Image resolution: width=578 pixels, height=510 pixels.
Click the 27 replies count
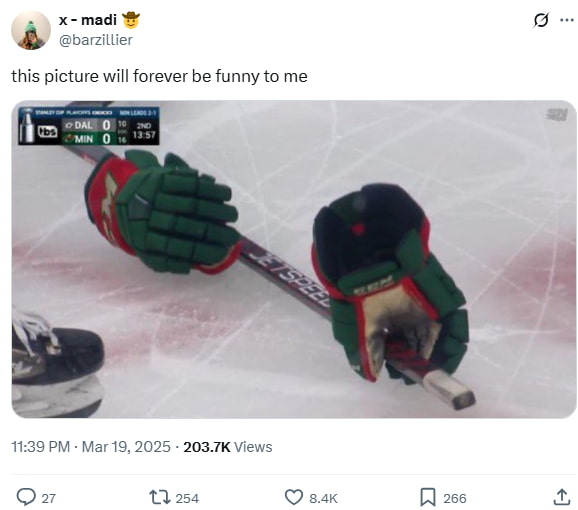click(48, 498)
